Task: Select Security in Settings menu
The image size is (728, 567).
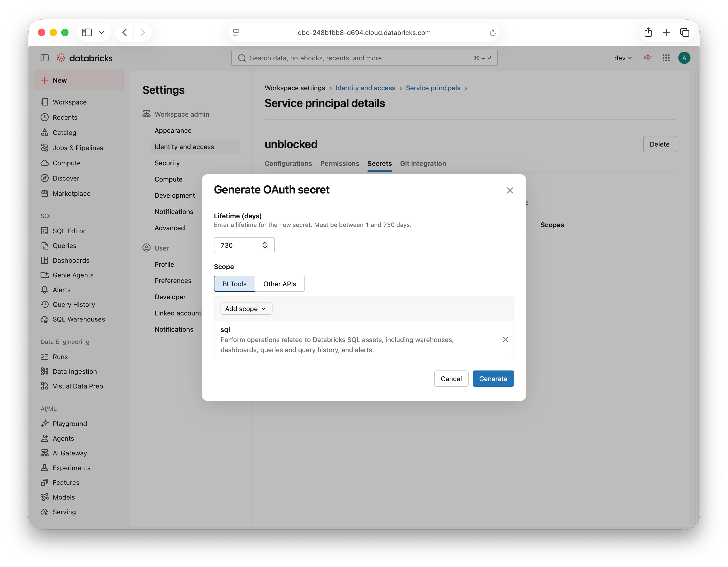Action: point(167,163)
